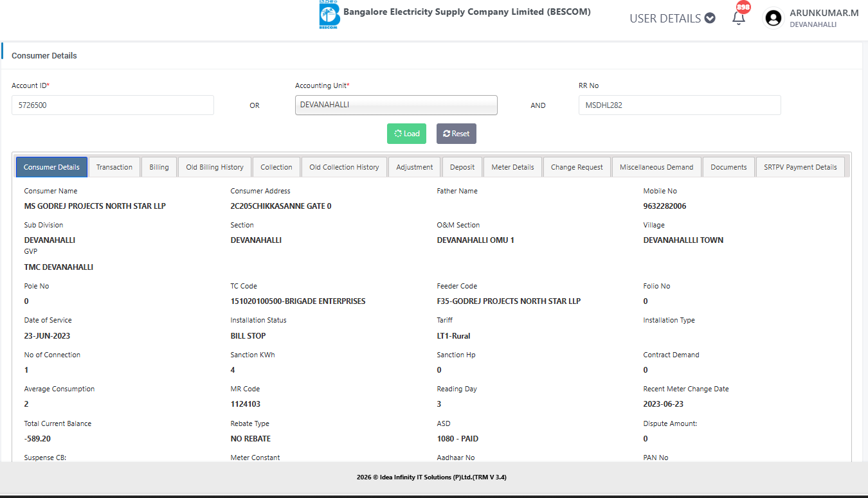Switch to SRTPV Payment Details tab
The height and width of the screenshot is (498, 868).
[x=800, y=167]
